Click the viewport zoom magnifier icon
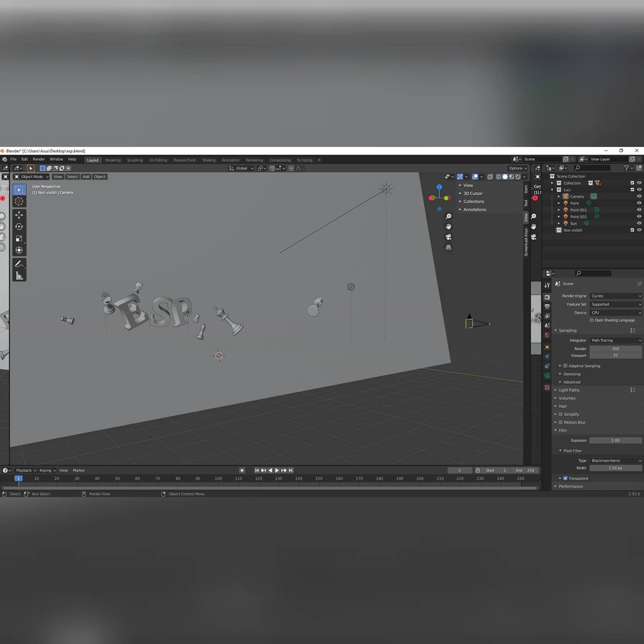Screen dimensions: 644x644 click(449, 216)
